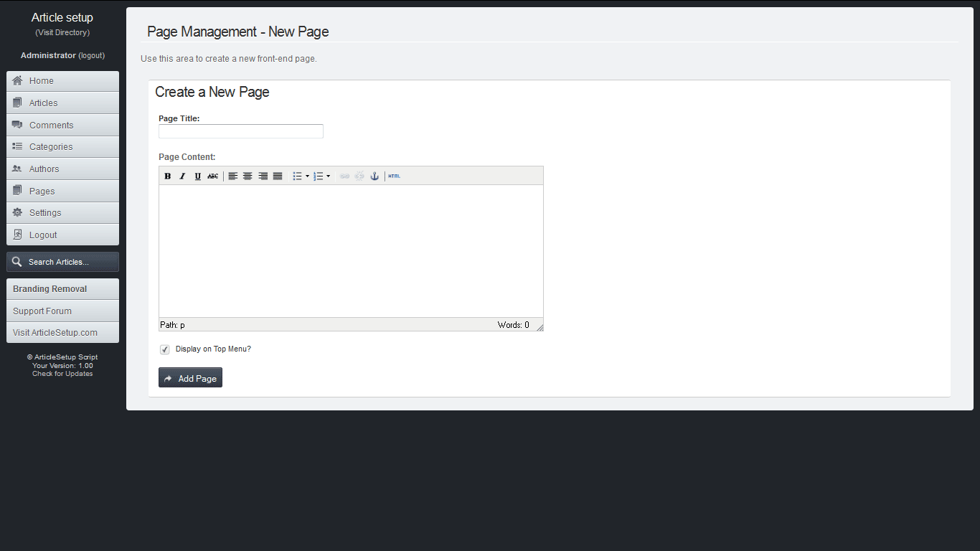Viewport: 980px width, 551px height.
Task: Click Check for Updates link
Action: (x=62, y=374)
